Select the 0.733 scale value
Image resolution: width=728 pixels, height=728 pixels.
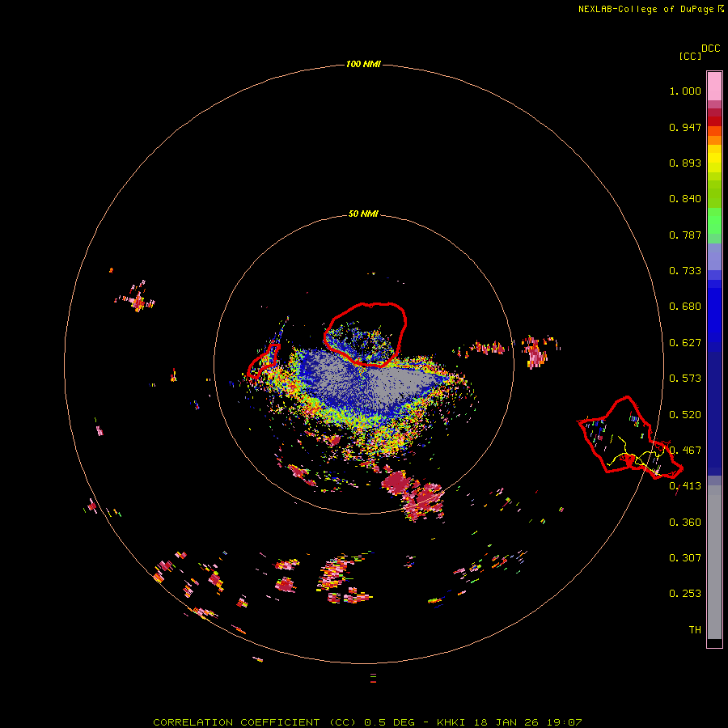click(x=685, y=271)
